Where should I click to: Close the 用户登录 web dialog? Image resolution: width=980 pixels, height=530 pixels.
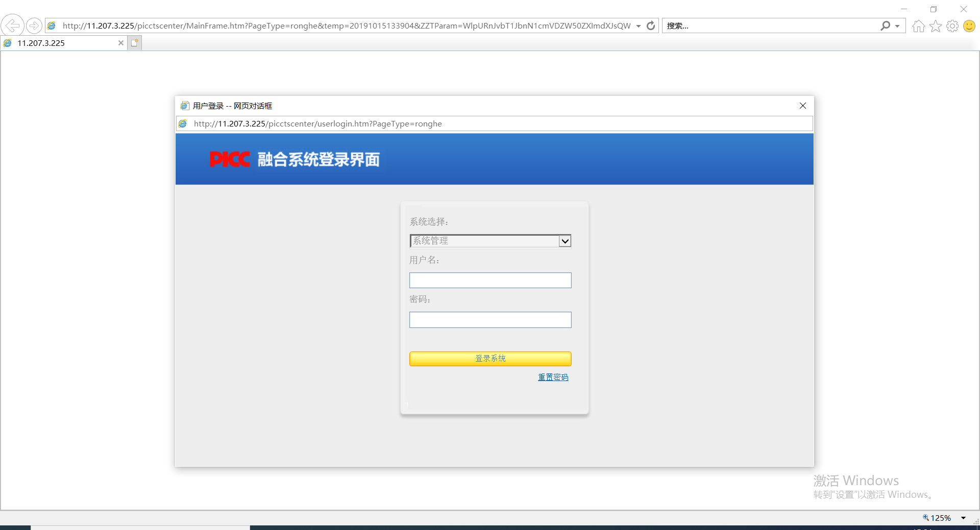[803, 106]
